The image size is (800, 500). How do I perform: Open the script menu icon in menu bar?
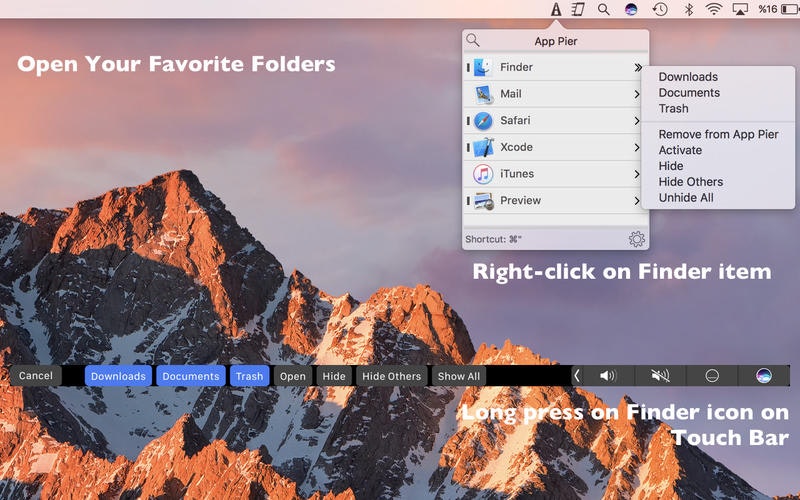tap(578, 9)
